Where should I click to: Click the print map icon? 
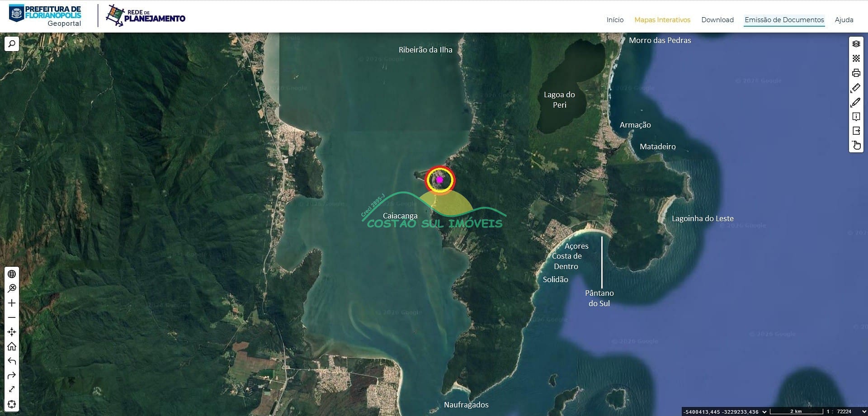[856, 73]
